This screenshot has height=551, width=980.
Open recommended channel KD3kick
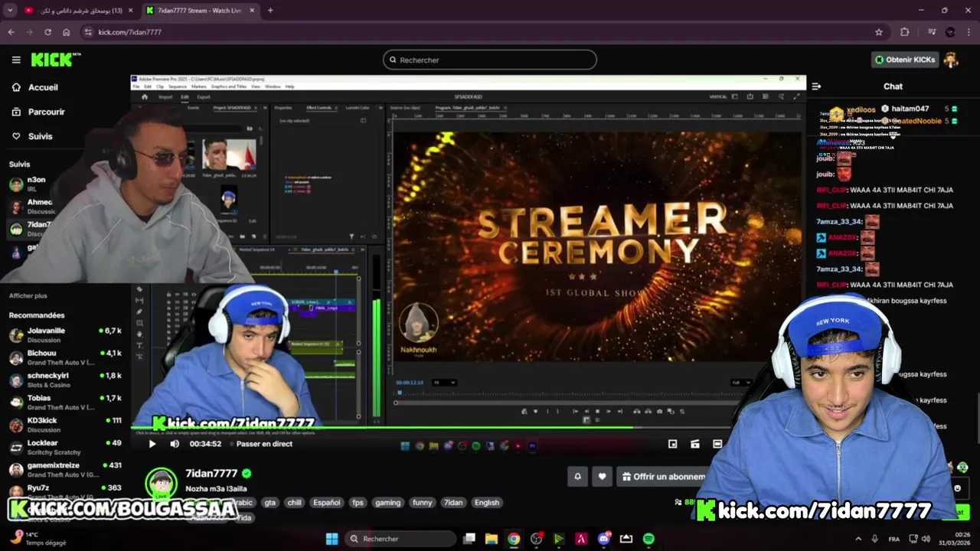(x=65, y=425)
